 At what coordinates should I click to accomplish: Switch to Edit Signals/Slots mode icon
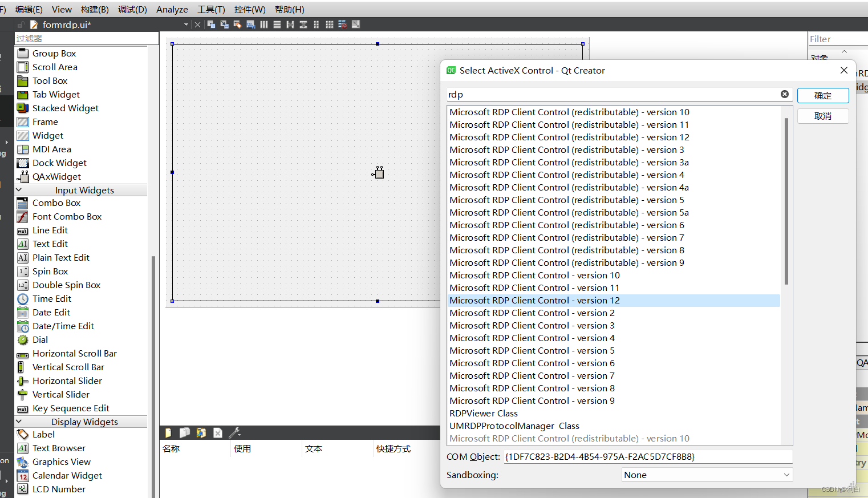224,25
